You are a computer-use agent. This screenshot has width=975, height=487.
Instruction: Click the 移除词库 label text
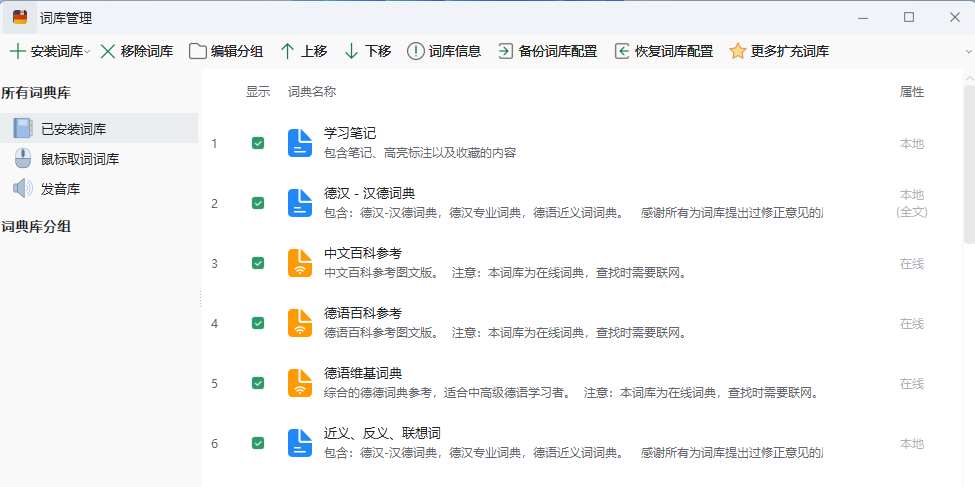click(x=147, y=51)
